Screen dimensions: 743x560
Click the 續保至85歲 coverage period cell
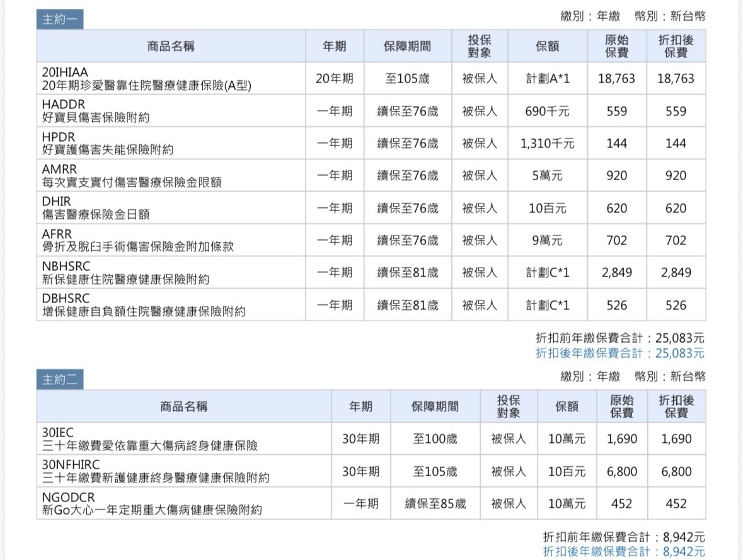(x=435, y=504)
